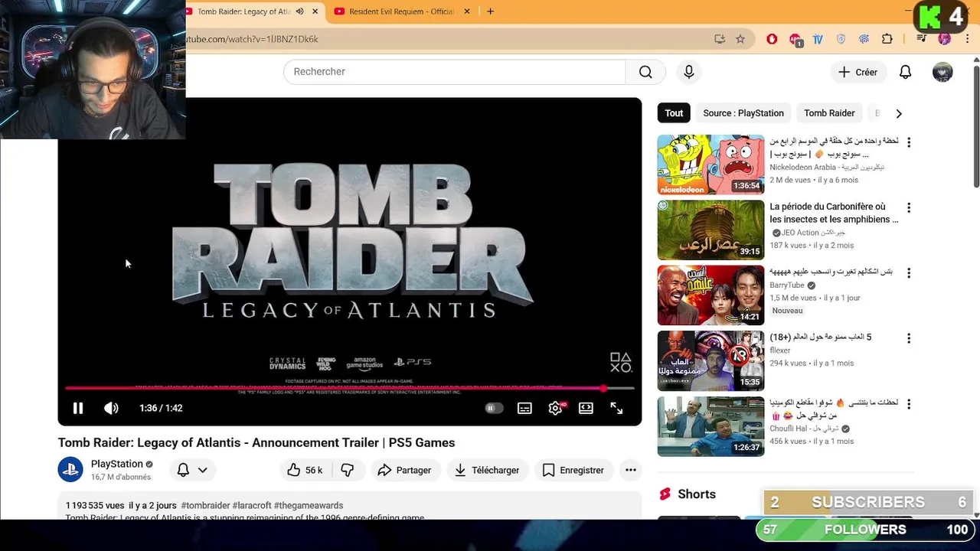Toggle subtitles in video player
The image size is (980, 551).
pyautogui.click(x=524, y=409)
